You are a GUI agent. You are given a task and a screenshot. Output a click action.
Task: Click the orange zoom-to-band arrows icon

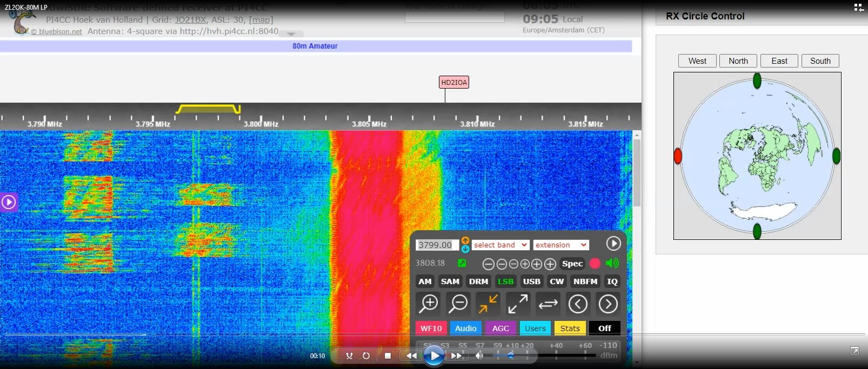(x=488, y=304)
